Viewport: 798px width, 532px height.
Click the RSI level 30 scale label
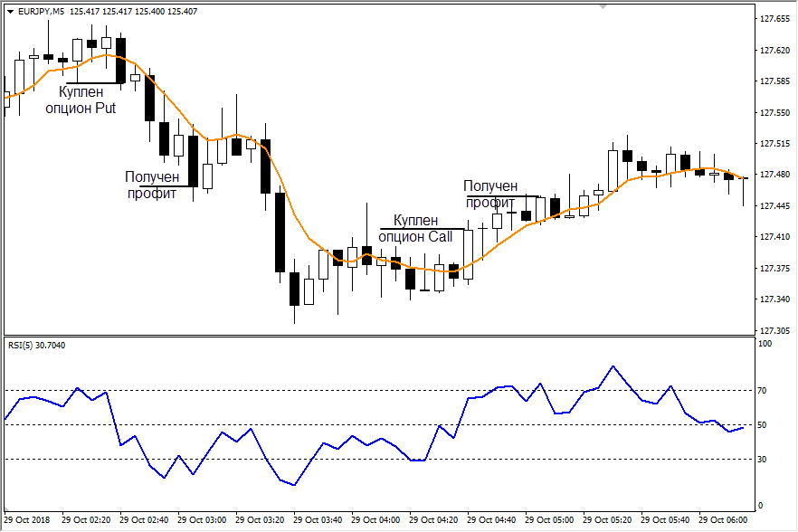[764, 460]
